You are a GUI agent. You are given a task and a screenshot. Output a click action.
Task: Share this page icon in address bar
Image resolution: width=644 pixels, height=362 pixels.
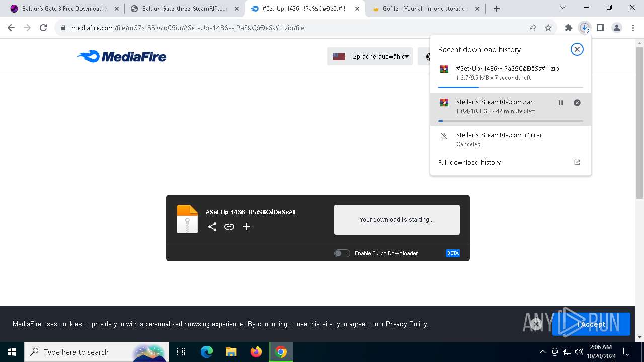pos(532,28)
